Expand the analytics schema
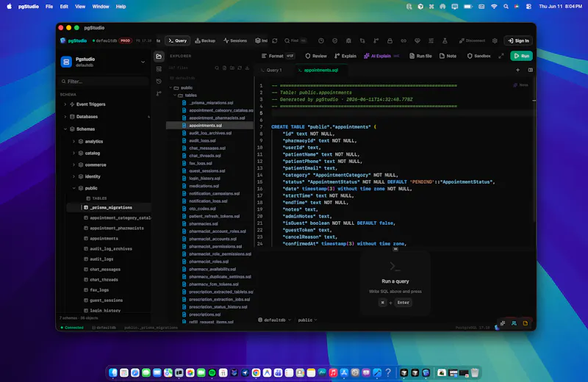The width and height of the screenshot is (588, 382). (74, 141)
